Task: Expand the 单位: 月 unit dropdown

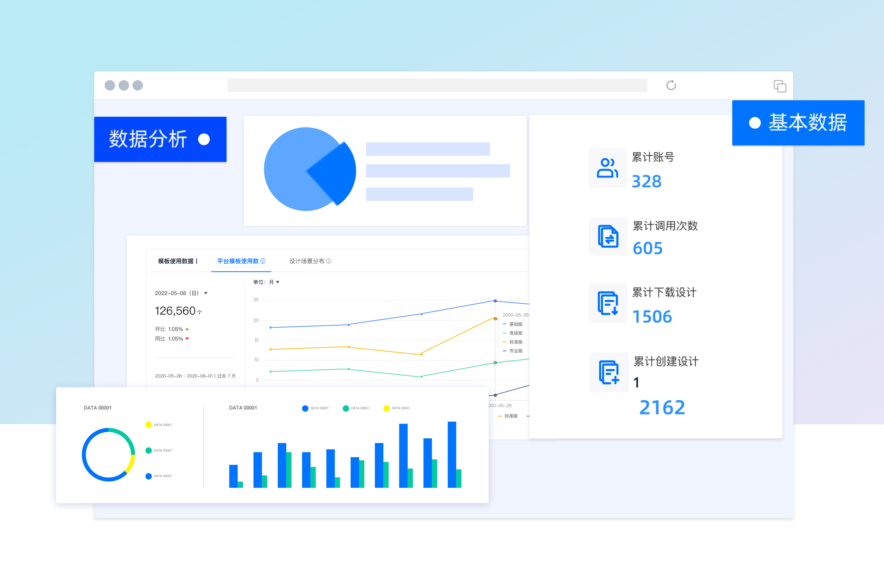Action: (x=278, y=282)
